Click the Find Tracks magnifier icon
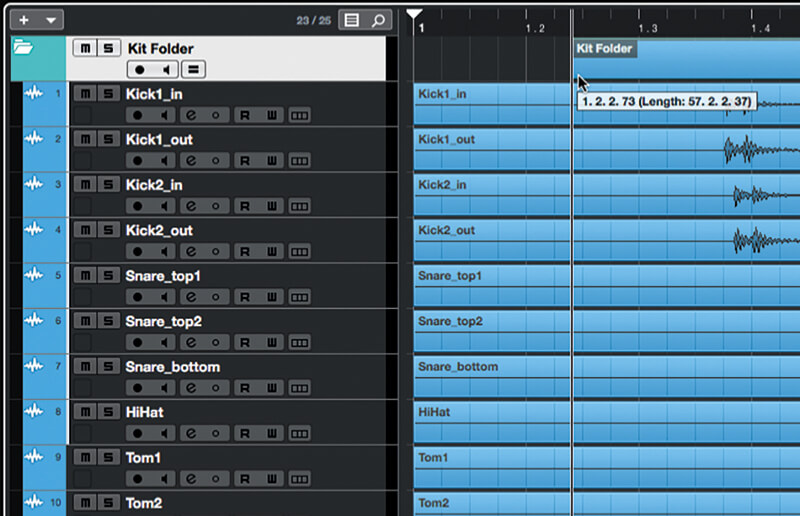 pyautogui.click(x=379, y=20)
